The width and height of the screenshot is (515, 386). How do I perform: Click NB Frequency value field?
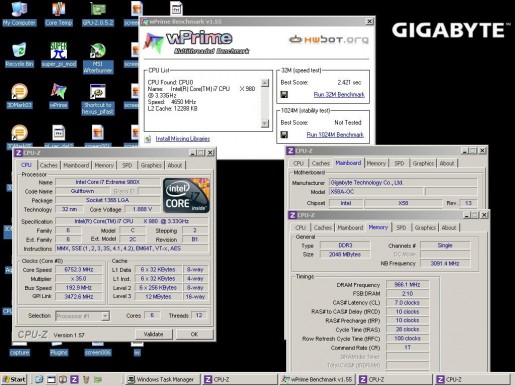[445, 263]
